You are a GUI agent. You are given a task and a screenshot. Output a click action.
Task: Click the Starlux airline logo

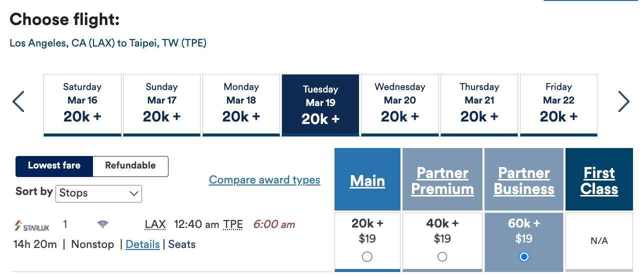coord(32,226)
